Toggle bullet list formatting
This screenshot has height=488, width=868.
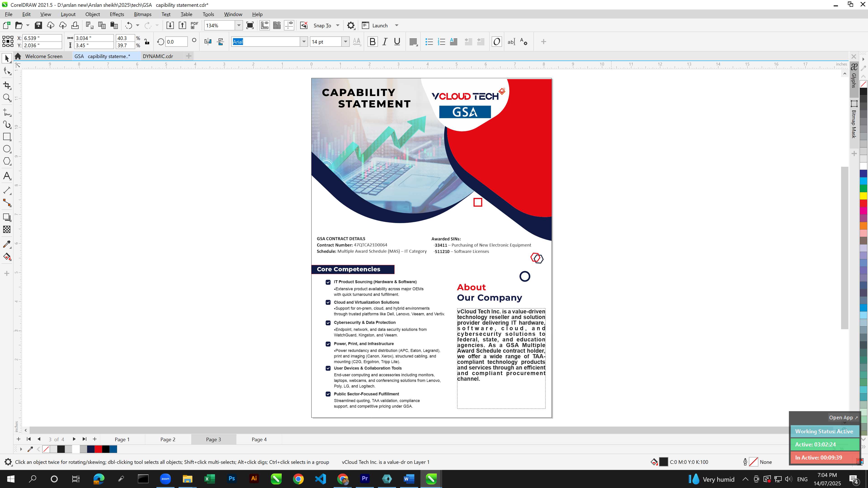tap(429, 42)
